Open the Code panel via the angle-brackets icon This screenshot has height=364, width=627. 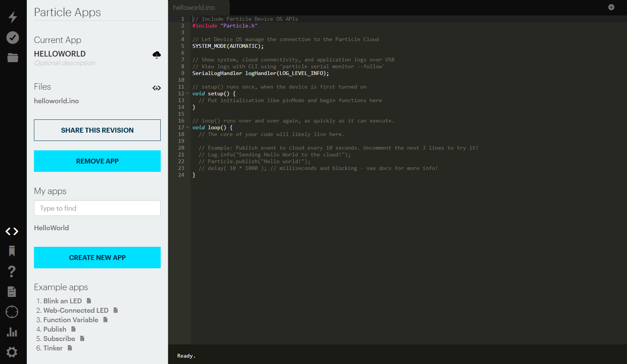pos(12,231)
